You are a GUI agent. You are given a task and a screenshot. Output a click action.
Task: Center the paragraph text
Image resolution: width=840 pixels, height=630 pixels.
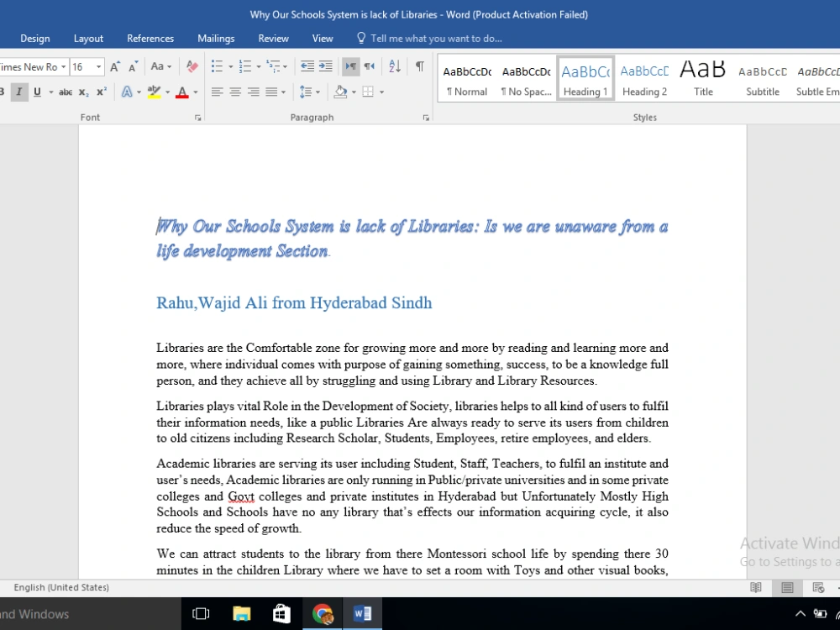235,92
